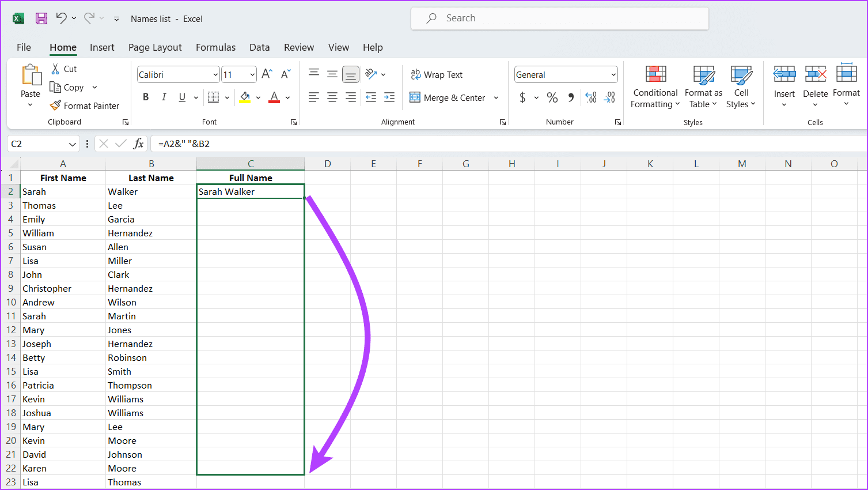
Task: Click Insert cells button
Action: tap(784, 85)
